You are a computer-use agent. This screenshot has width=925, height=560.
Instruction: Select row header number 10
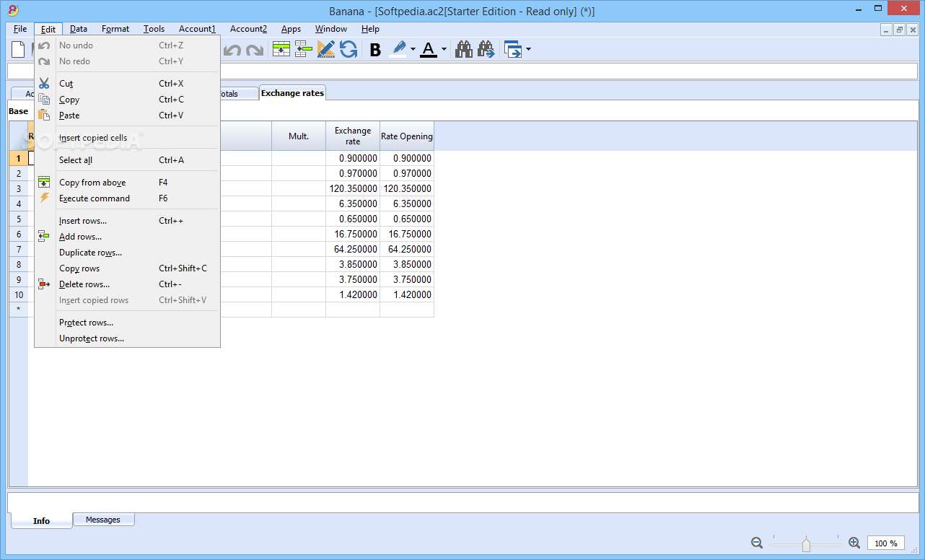[19, 294]
